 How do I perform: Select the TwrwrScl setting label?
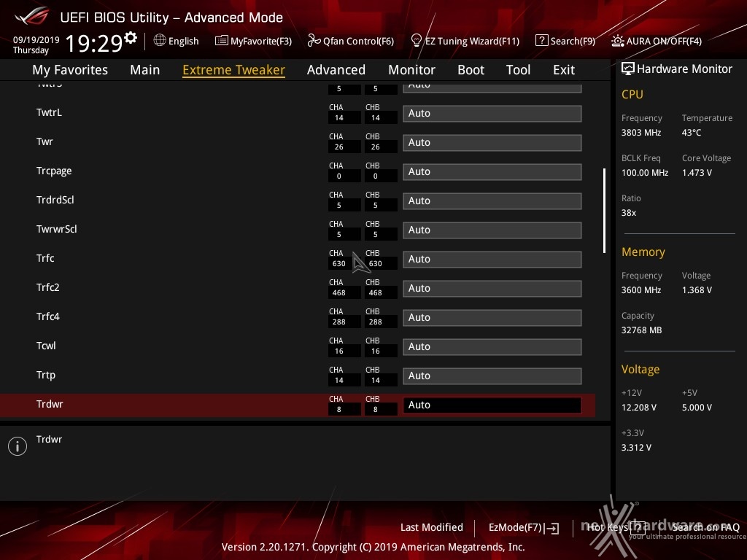[x=57, y=229]
